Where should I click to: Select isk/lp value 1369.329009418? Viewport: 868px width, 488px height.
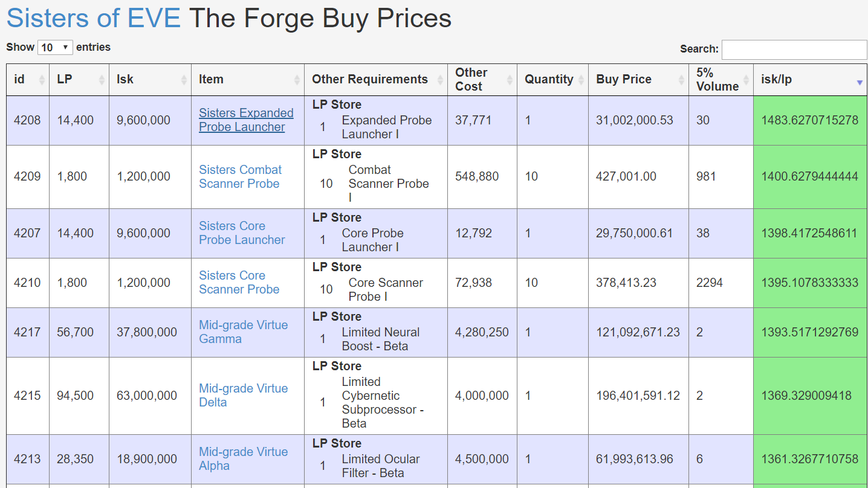pyautogui.click(x=806, y=396)
